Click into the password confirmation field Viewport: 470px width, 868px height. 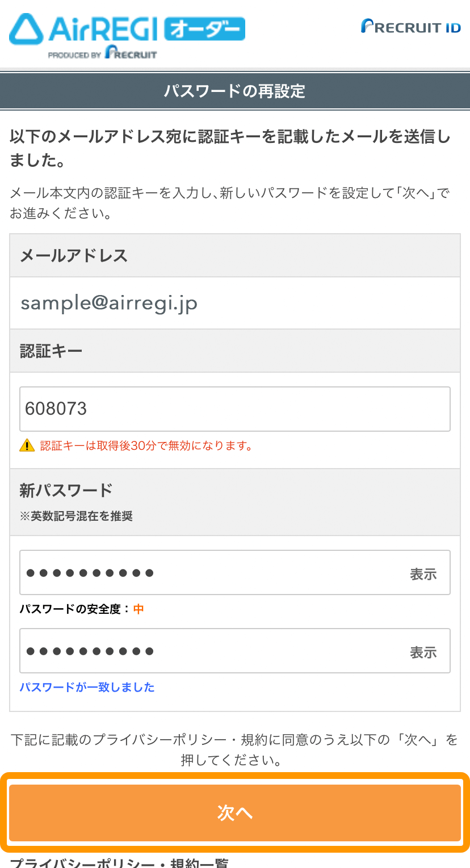click(210, 651)
